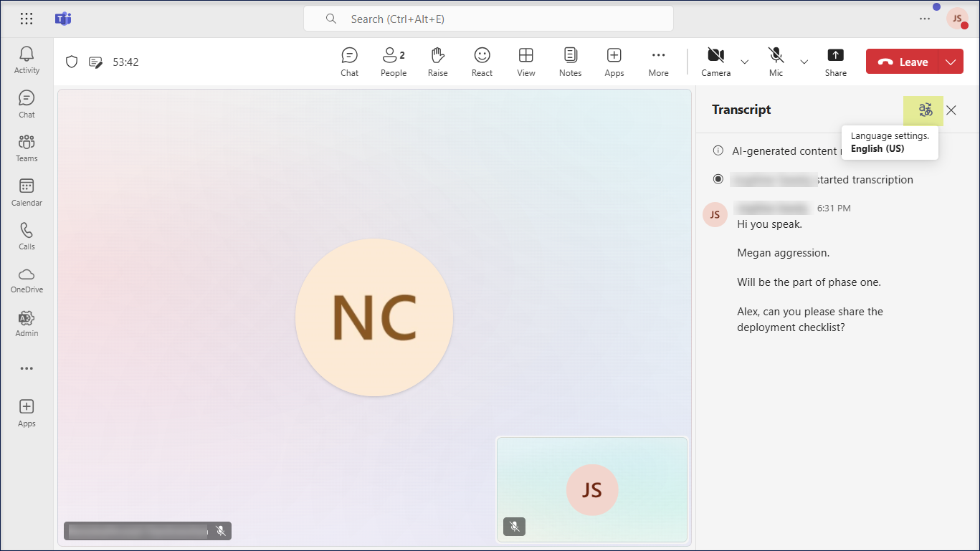This screenshot has width=980, height=551.
Task: Change the meeting View layout
Action: click(525, 62)
